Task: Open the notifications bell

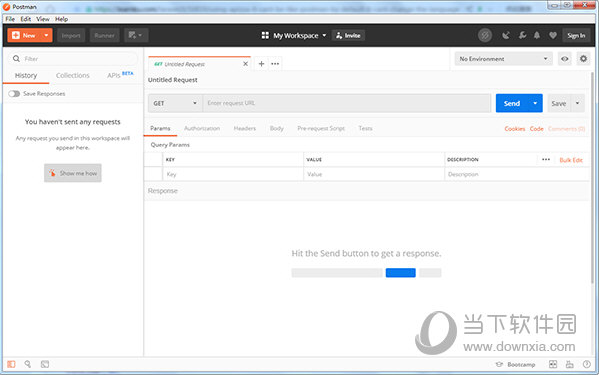Action: click(x=537, y=36)
